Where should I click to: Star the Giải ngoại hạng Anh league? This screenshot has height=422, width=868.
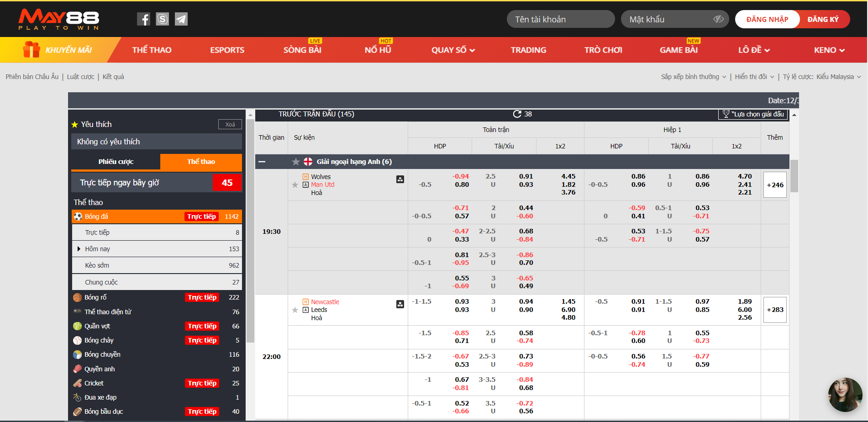(296, 162)
